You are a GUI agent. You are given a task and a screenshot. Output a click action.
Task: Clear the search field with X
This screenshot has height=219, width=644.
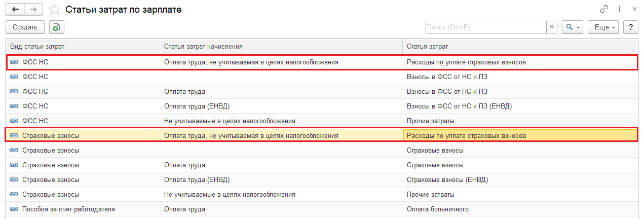coord(552,27)
